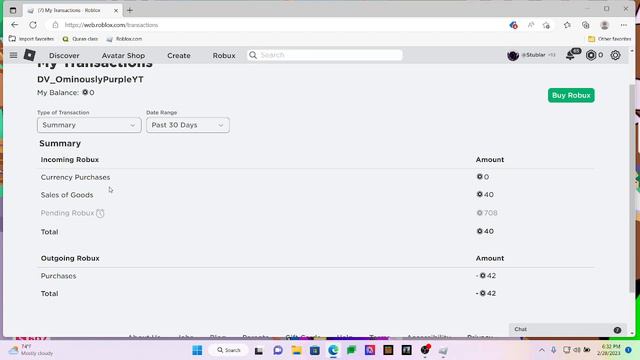Open Avatar Shop in navbar
Viewport: 640px width, 360px height.
click(123, 56)
